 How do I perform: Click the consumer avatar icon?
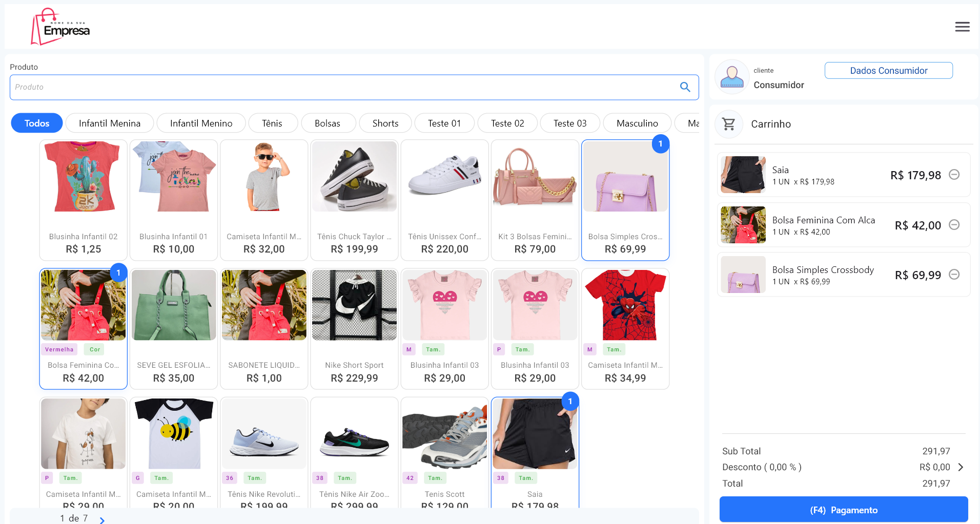coord(732,77)
